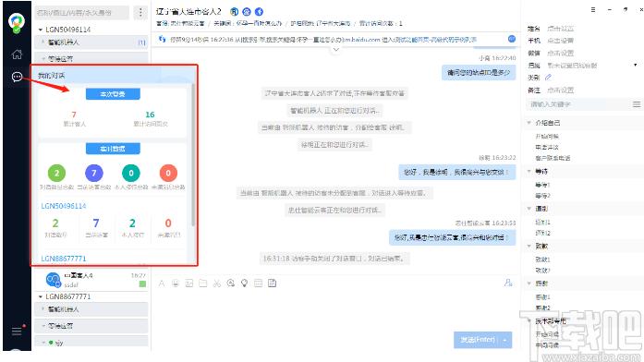Click the transfer user icon right of toolbar

(508, 283)
